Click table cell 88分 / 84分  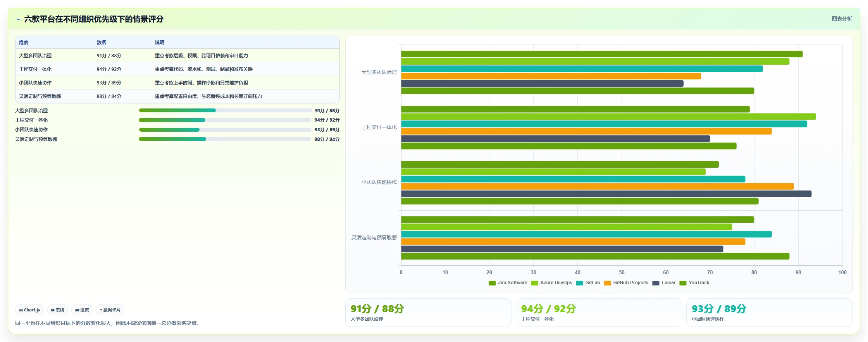click(x=109, y=96)
